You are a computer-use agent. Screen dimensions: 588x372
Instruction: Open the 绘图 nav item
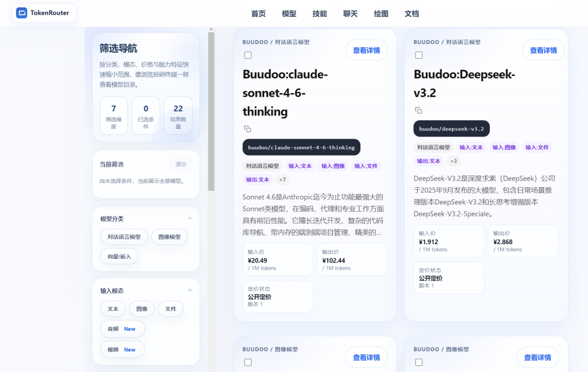(381, 14)
